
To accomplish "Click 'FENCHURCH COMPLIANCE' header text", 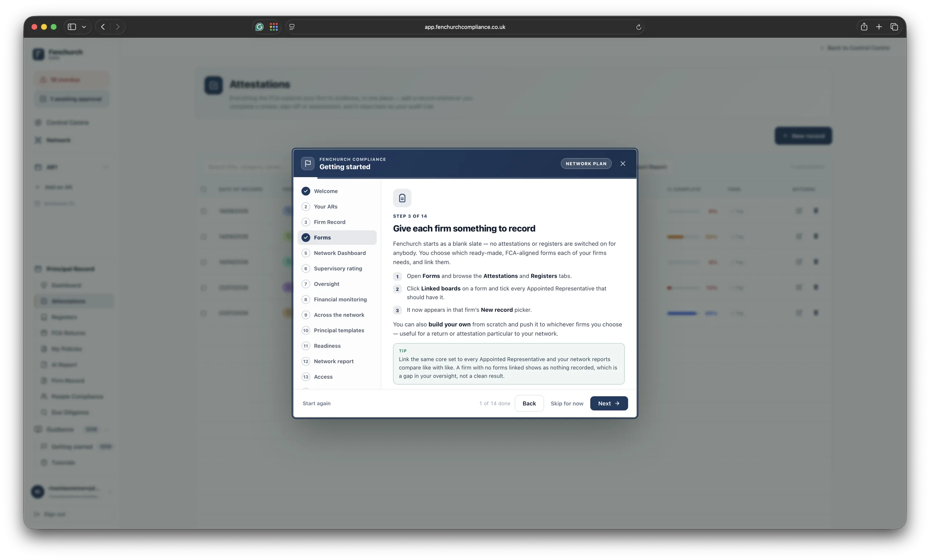I will pyautogui.click(x=352, y=159).
